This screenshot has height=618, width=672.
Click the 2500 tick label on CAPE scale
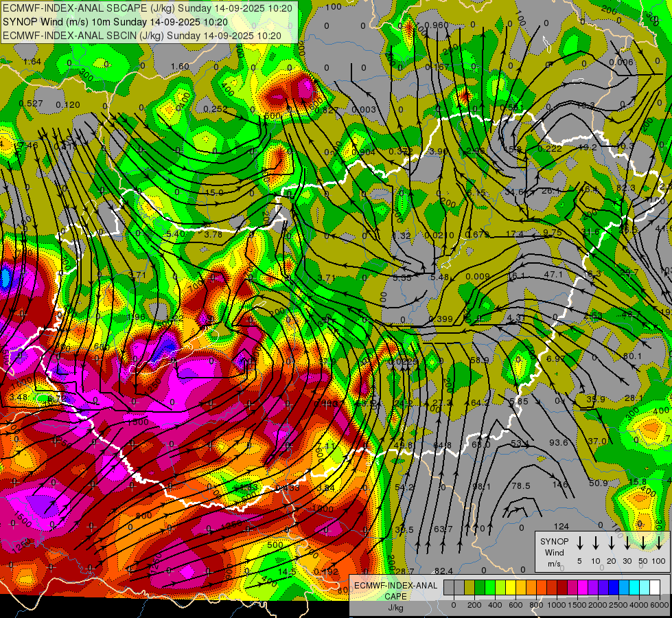coord(618,605)
